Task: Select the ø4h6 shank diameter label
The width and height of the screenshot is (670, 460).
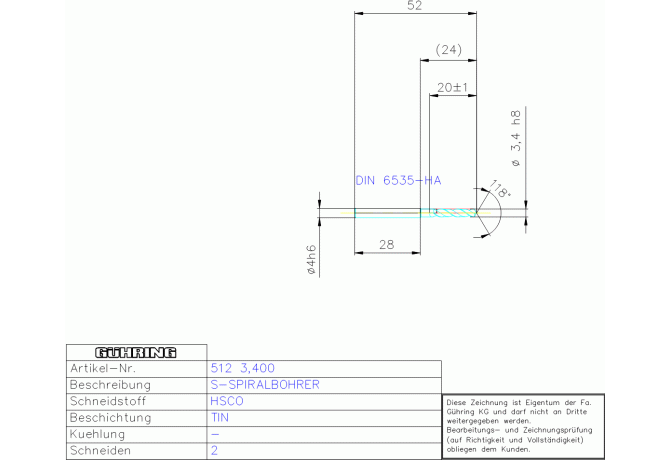Action: 311,259
